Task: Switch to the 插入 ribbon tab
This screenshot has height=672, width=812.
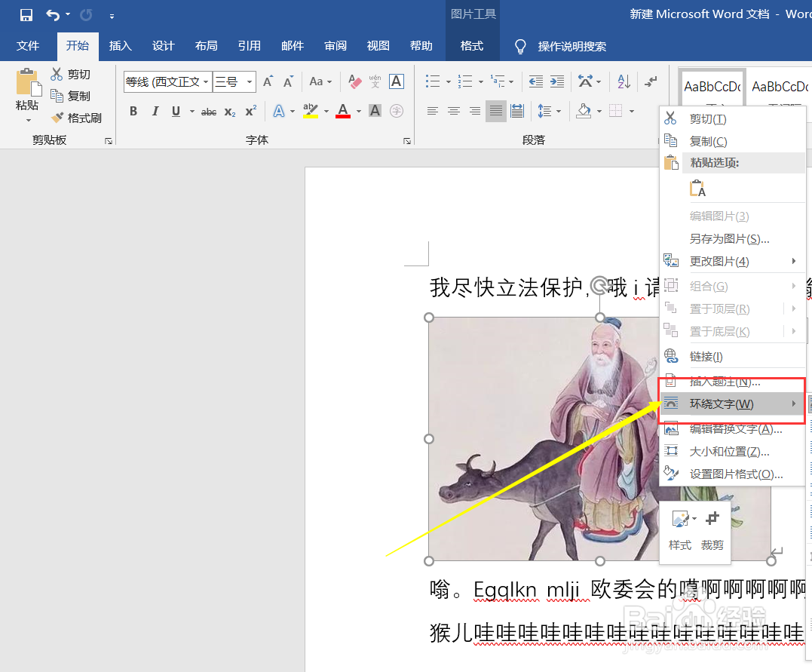Action: [120, 46]
